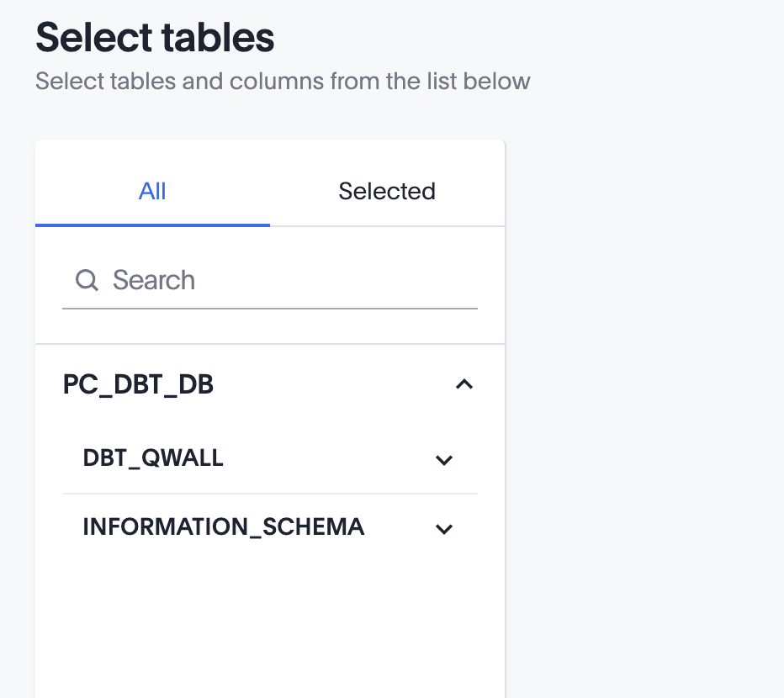
Task: Click the subtitle text below the heading
Action: pyautogui.click(x=283, y=82)
